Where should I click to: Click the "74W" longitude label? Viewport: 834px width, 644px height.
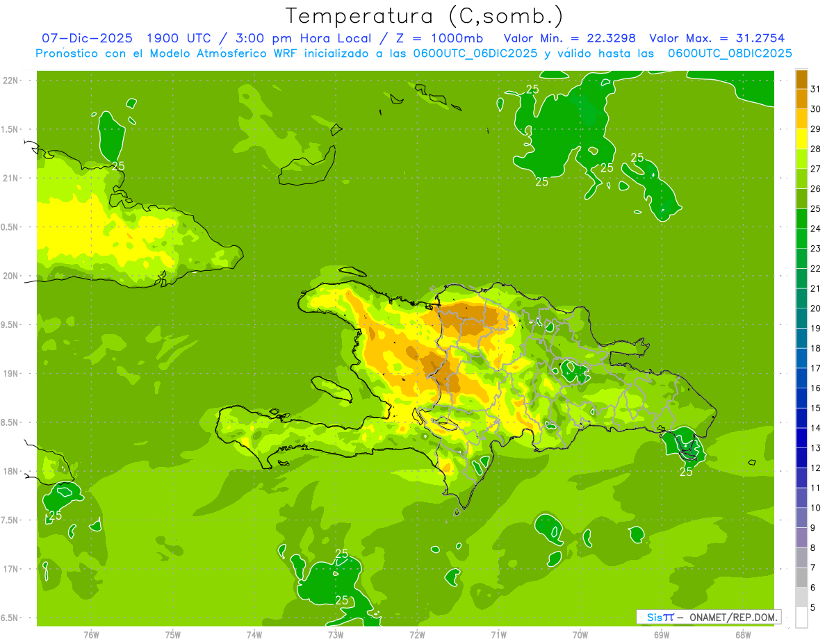tap(254, 634)
